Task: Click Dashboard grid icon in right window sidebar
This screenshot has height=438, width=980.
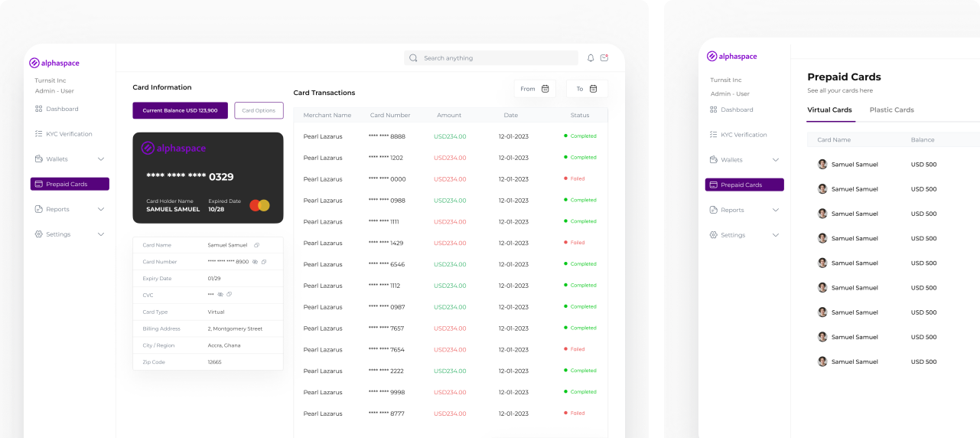Action: (714, 109)
